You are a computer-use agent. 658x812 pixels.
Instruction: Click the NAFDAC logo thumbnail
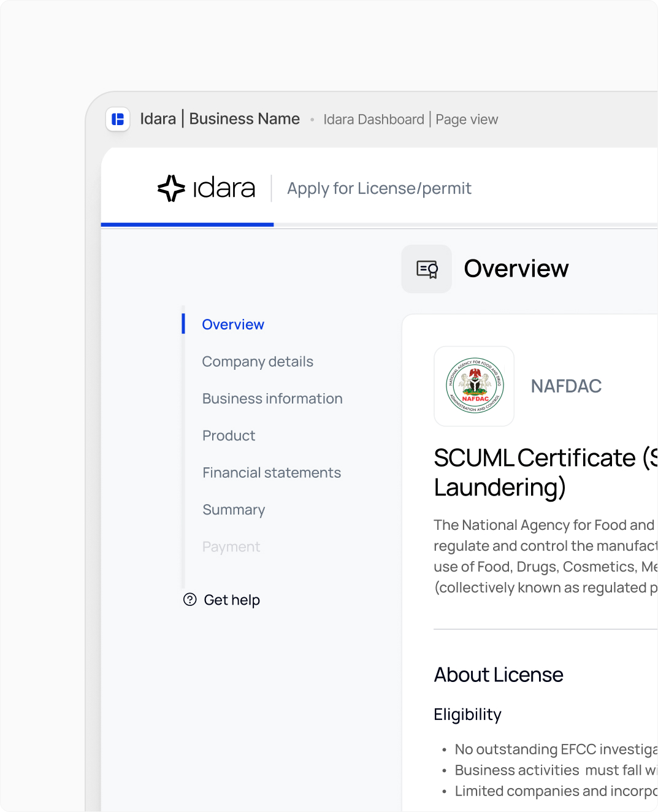point(474,386)
